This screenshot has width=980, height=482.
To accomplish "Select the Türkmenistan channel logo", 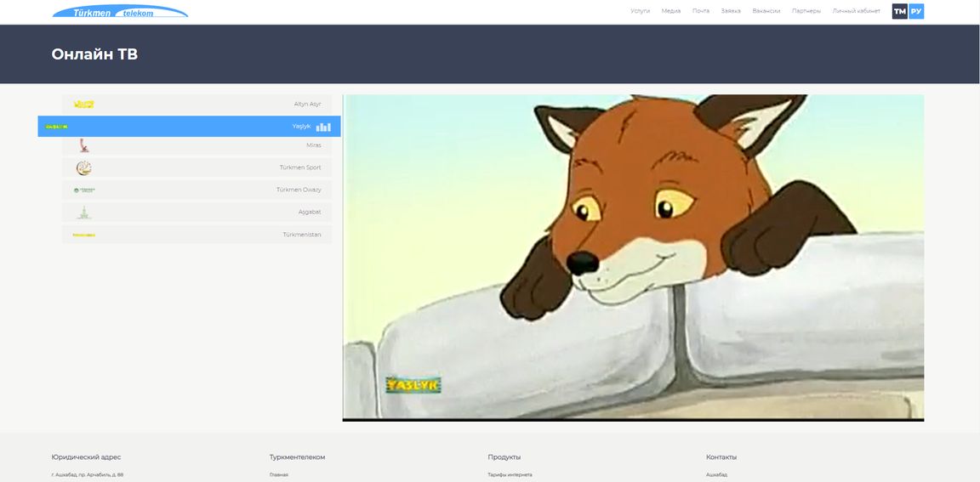I will (83, 235).
